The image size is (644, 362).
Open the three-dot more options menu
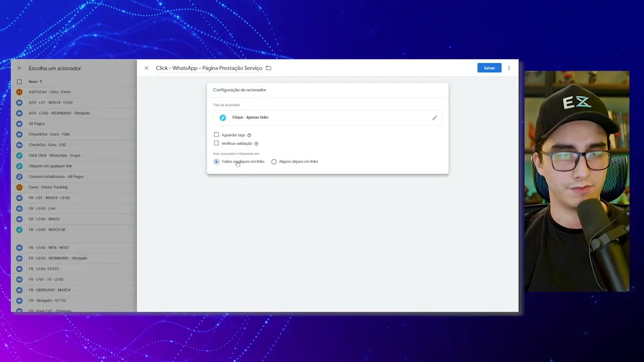pyautogui.click(x=509, y=68)
